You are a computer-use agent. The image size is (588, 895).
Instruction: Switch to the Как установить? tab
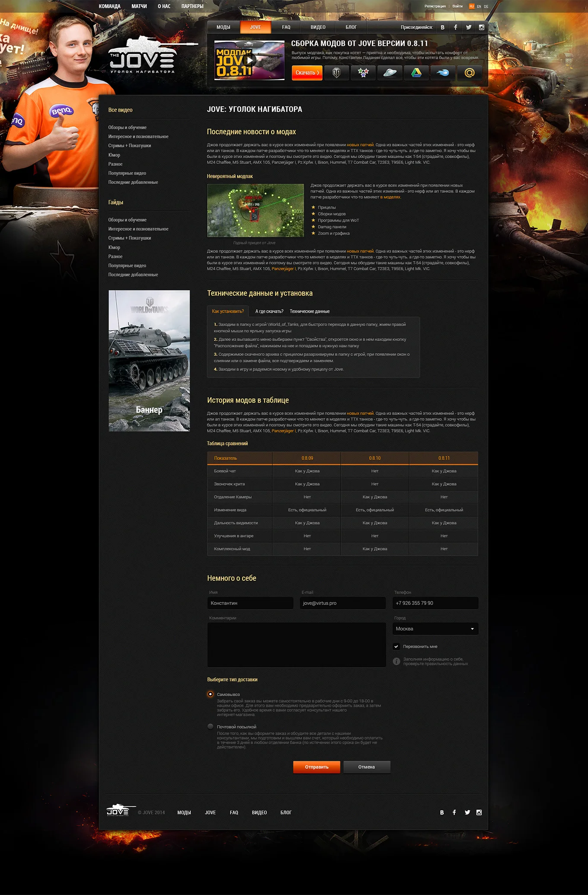228,311
